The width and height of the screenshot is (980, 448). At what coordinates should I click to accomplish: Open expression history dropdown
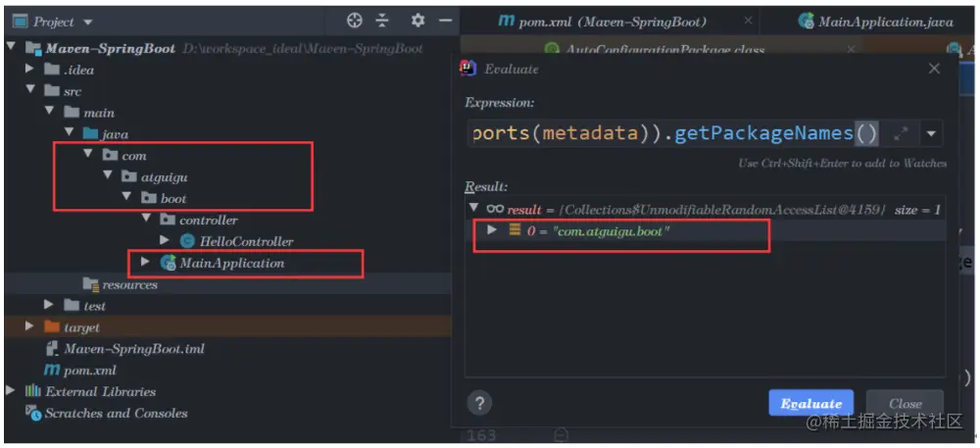(931, 133)
